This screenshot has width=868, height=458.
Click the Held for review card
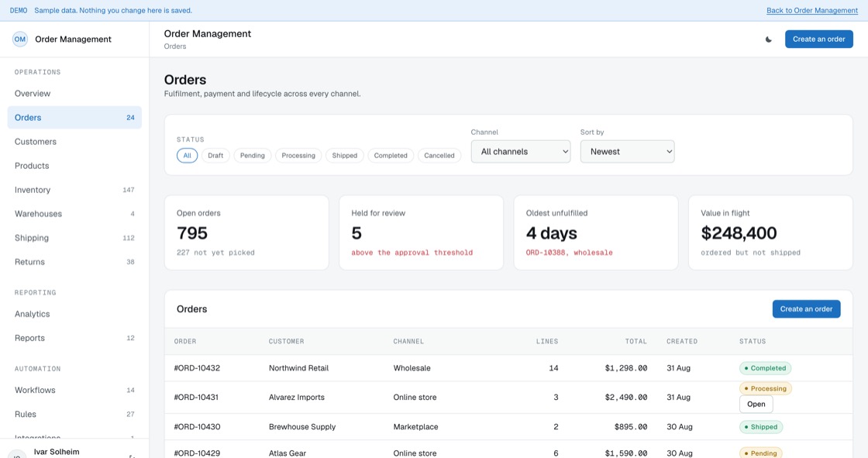422,232
